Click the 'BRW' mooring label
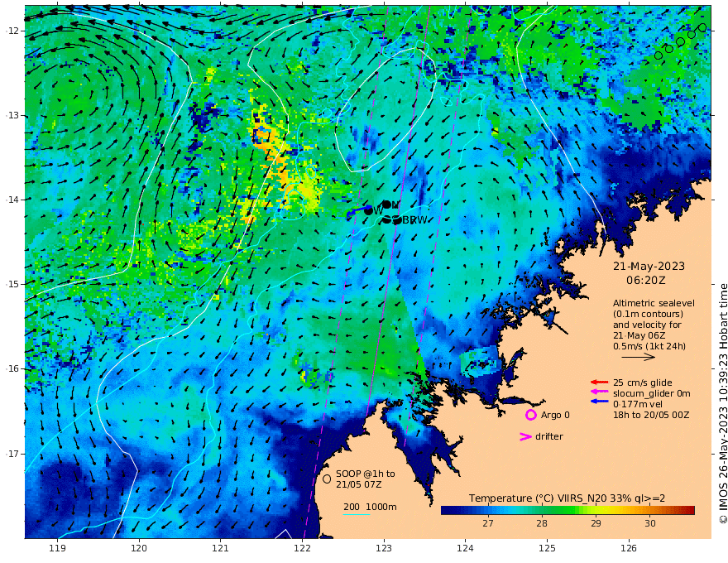Viewport: 728px width, 563px height. coord(414,220)
